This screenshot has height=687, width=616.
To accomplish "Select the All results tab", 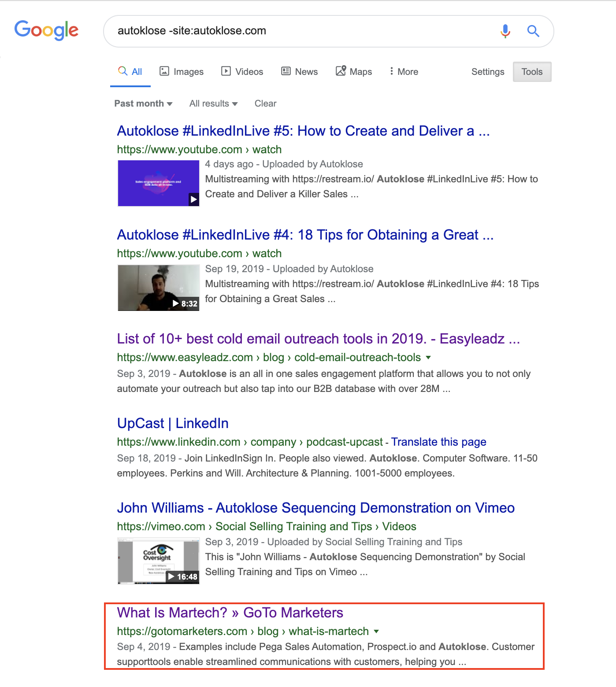I will pos(130,72).
